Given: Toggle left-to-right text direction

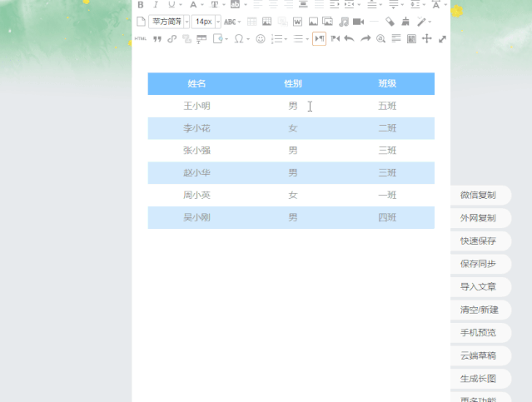Looking at the screenshot, I should click(x=319, y=38).
